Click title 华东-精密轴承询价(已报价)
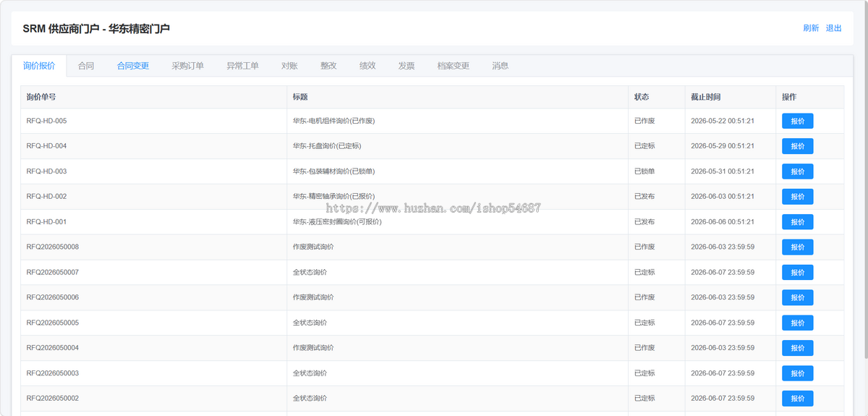The width and height of the screenshot is (868, 416). [333, 197]
